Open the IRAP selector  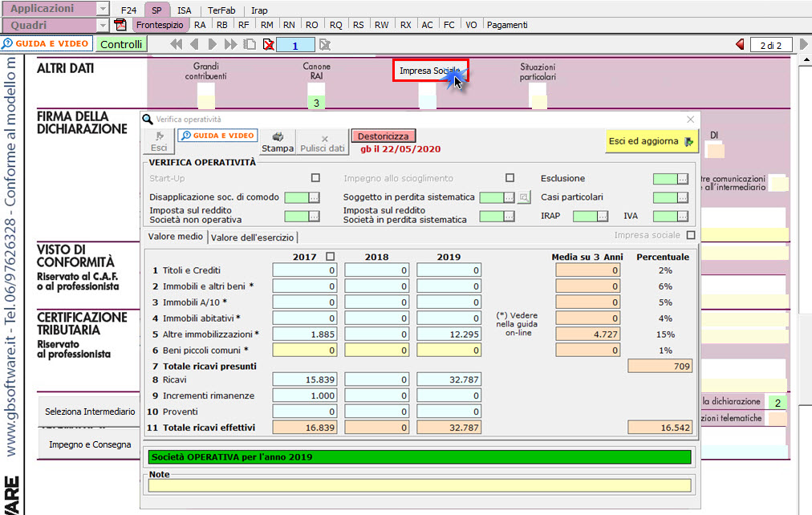pyautogui.click(x=603, y=216)
